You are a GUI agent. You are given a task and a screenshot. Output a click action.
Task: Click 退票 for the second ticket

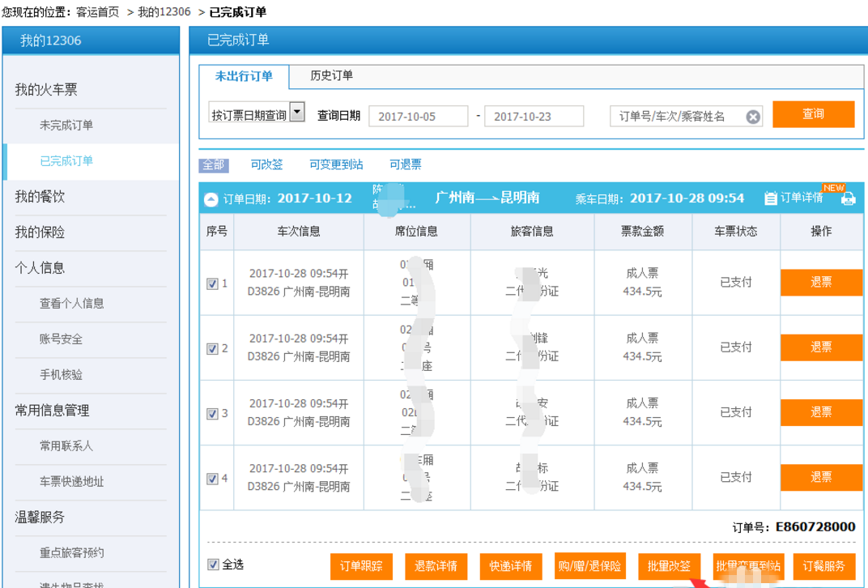pos(821,347)
